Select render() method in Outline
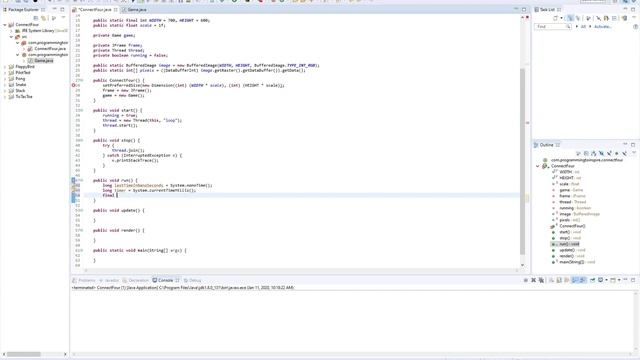The image size is (640, 360). (x=572, y=256)
